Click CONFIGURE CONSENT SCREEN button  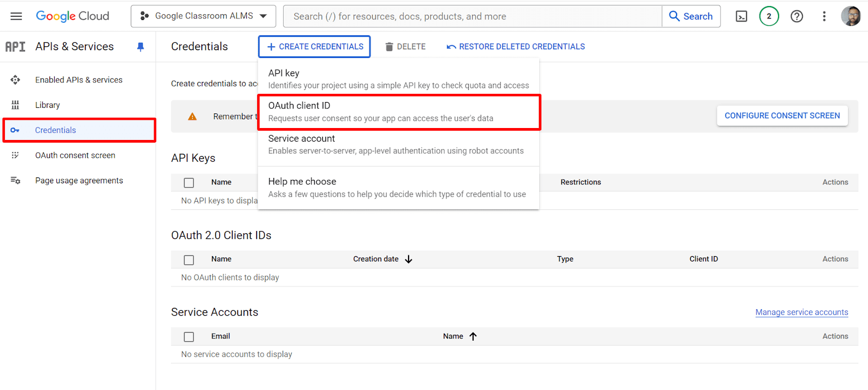tap(782, 116)
